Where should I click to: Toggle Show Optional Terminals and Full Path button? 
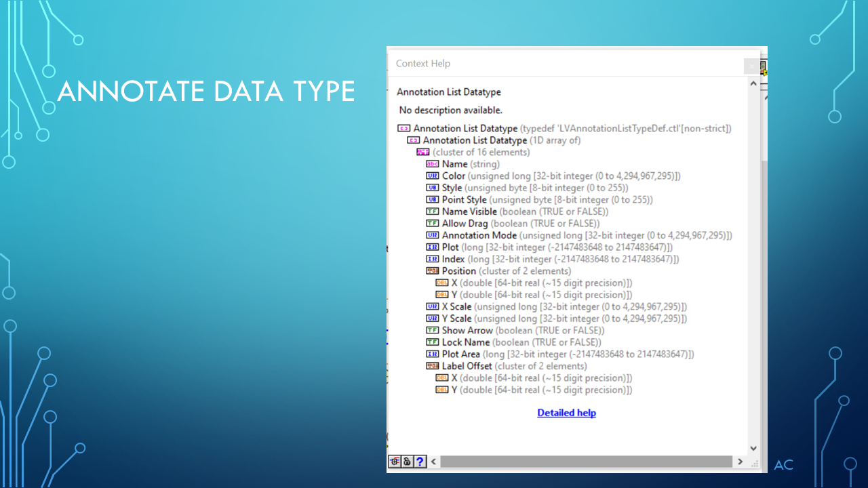coord(394,462)
